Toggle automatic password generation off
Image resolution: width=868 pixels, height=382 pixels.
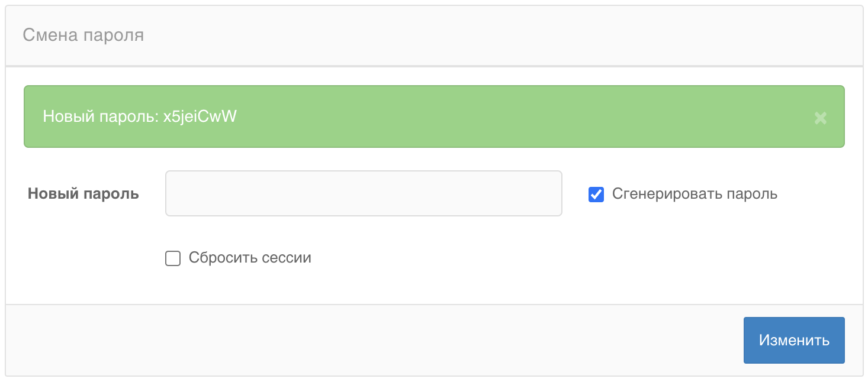[596, 194]
